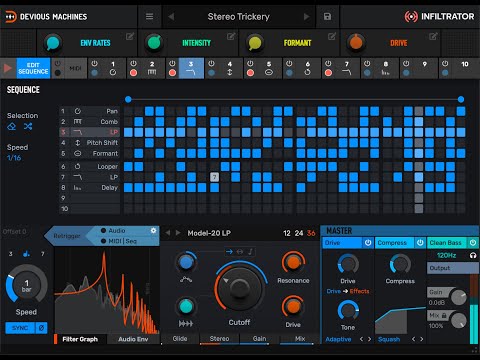Step Squash compressor mode to next option
This screenshot has width=480, height=360.
[422, 339]
